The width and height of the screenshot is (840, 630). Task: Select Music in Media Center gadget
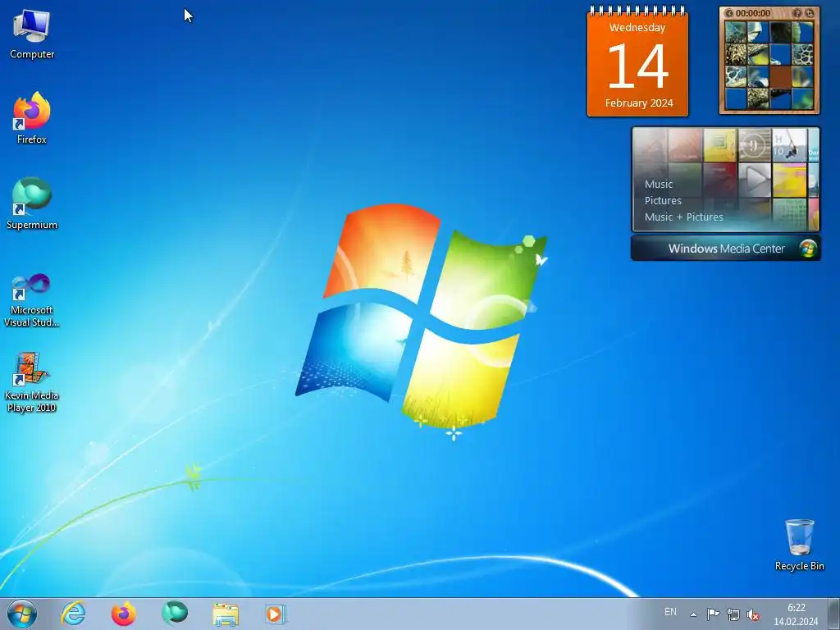(659, 185)
